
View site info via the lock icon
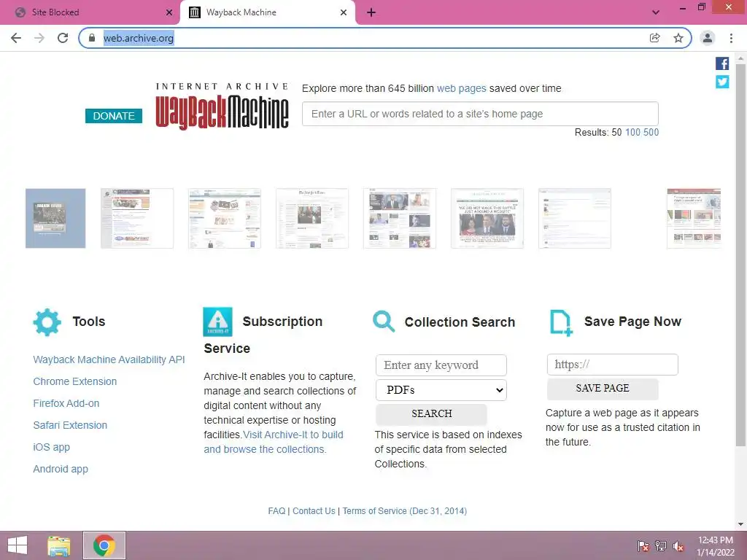pos(92,38)
